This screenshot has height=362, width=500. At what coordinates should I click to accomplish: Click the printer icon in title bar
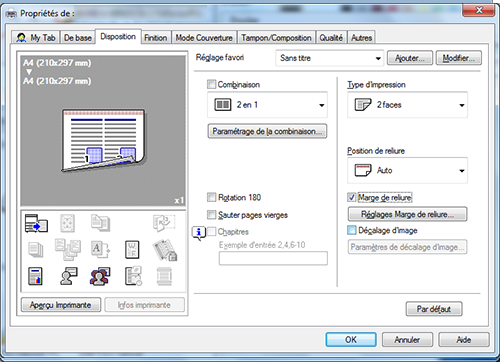tap(11, 14)
